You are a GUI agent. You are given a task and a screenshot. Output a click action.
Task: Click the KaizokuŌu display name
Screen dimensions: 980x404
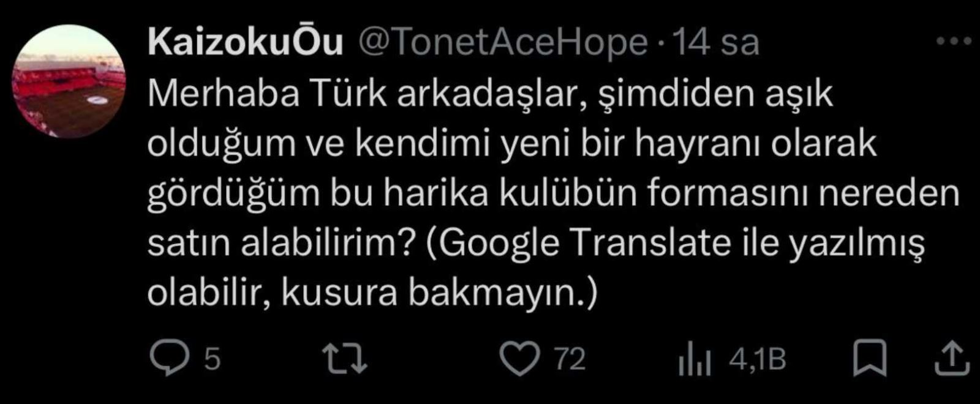click(246, 43)
